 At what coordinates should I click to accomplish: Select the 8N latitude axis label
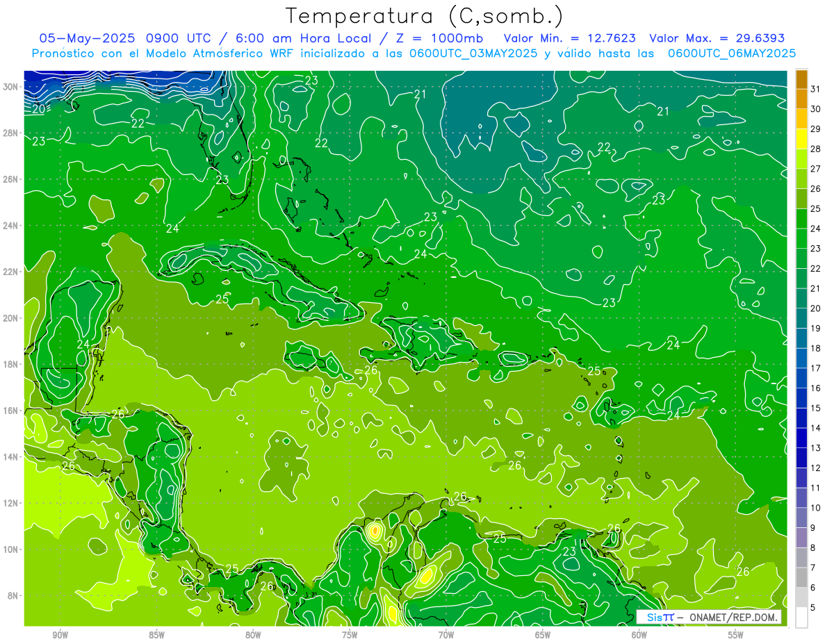click(13, 595)
